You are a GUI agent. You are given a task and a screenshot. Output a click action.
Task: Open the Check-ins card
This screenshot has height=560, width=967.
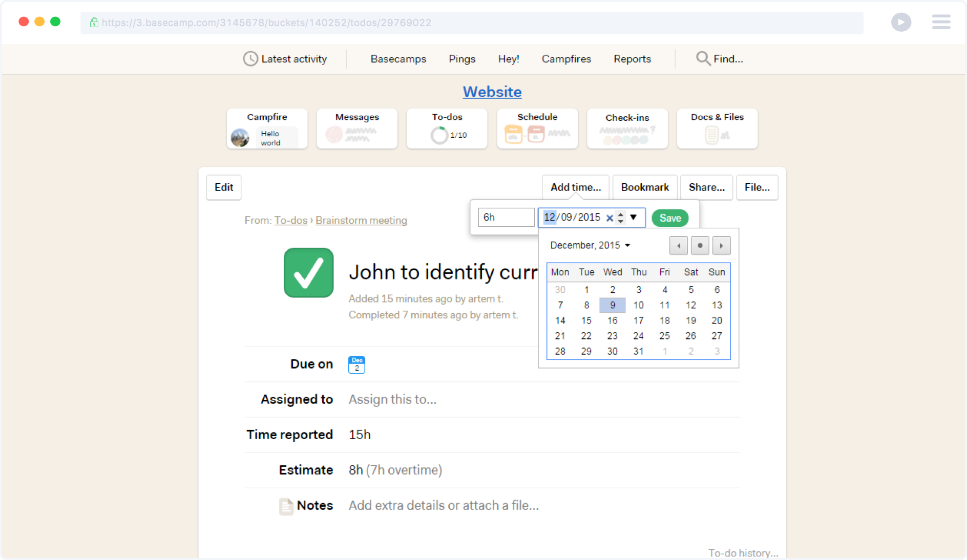[627, 128]
